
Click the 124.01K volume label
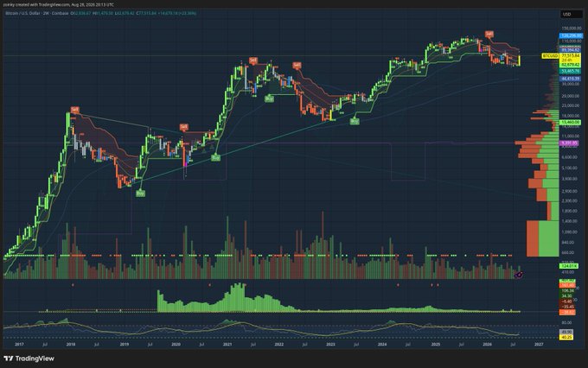(569, 266)
